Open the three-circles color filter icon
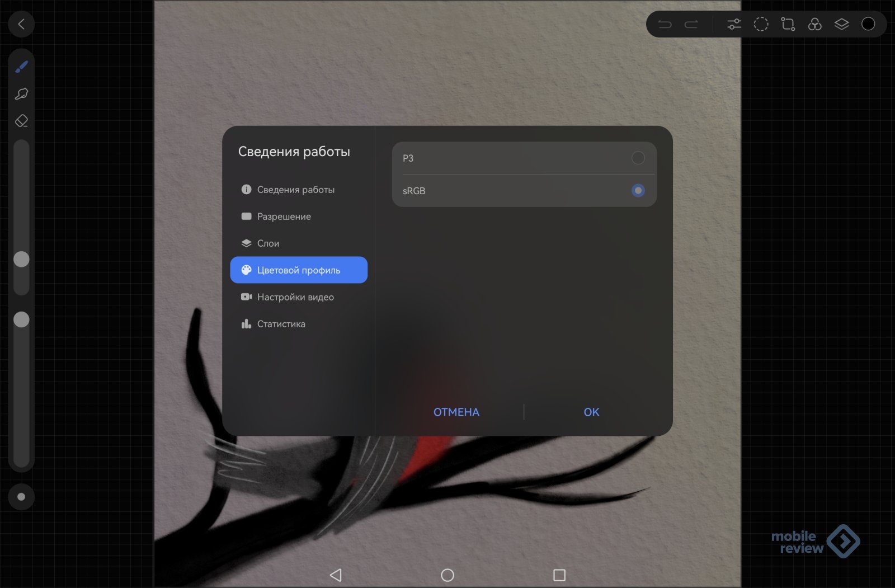 click(814, 24)
